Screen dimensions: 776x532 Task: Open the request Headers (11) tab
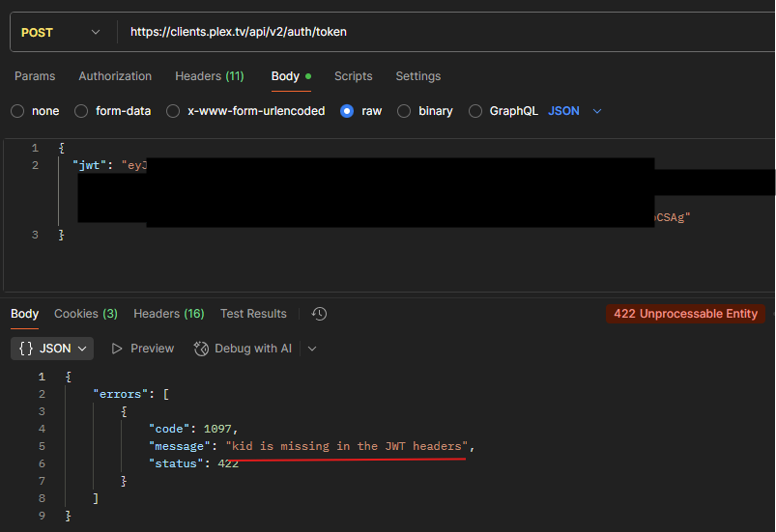click(x=210, y=76)
